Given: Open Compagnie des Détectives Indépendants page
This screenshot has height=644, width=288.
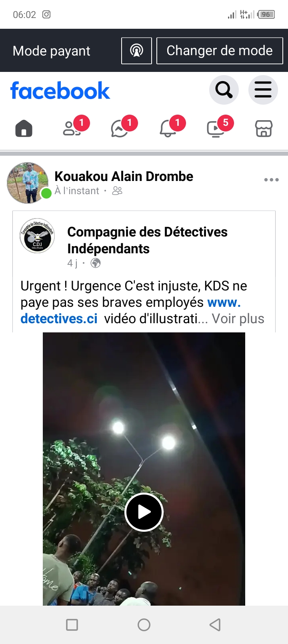Looking at the screenshot, I should 147,240.
